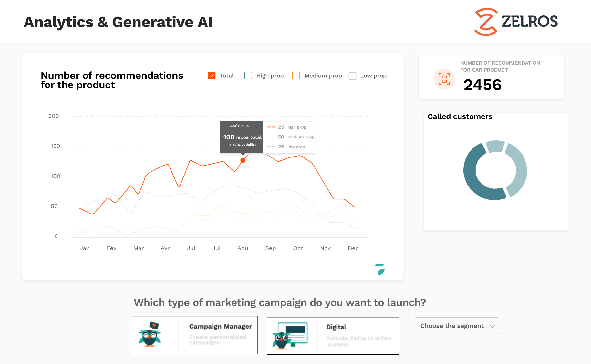Tick the Low prop checkbox
The height and width of the screenshot is (364, 591).
353,76
